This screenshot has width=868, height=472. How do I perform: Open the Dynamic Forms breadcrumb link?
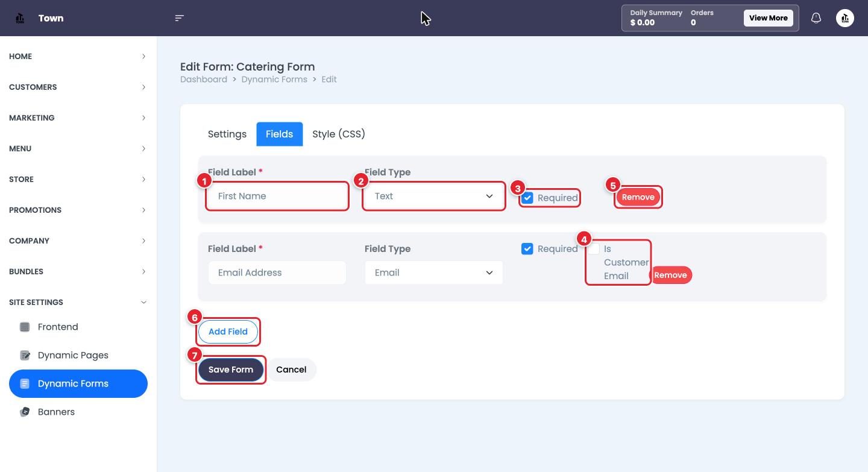coord(274,80)
